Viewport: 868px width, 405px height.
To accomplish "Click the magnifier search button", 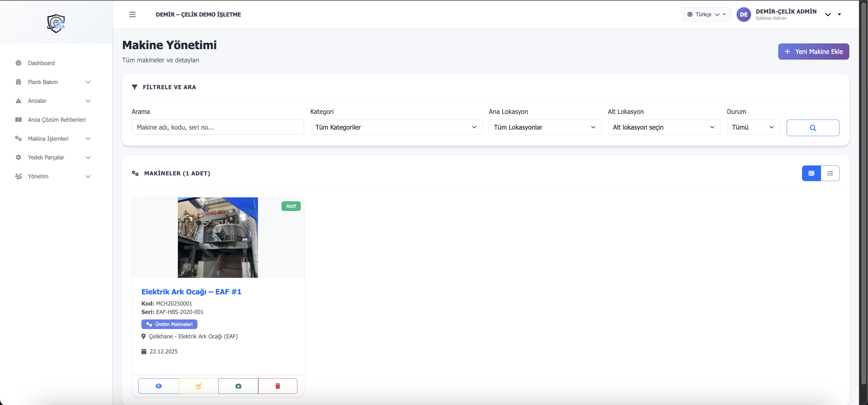I will [x=813, y=128].
